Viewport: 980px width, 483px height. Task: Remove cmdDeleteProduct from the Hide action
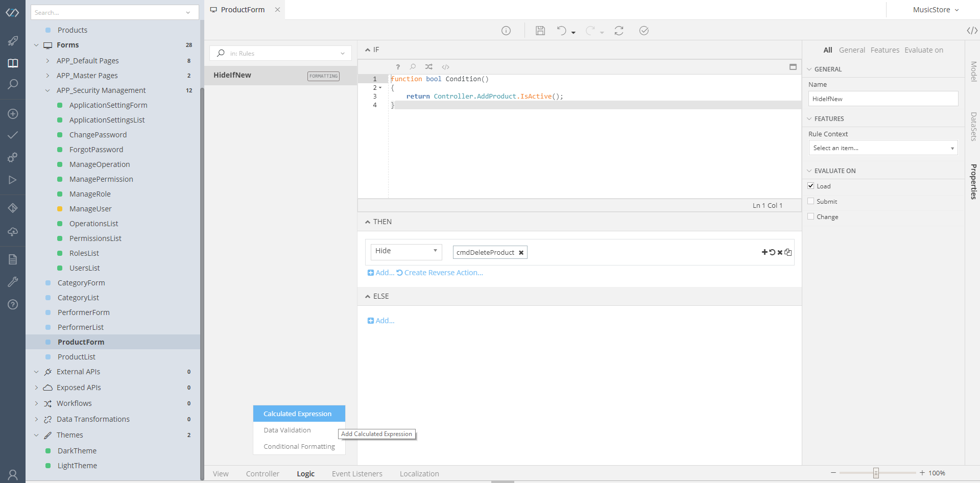pyautogui.click(x=521, y=253)
